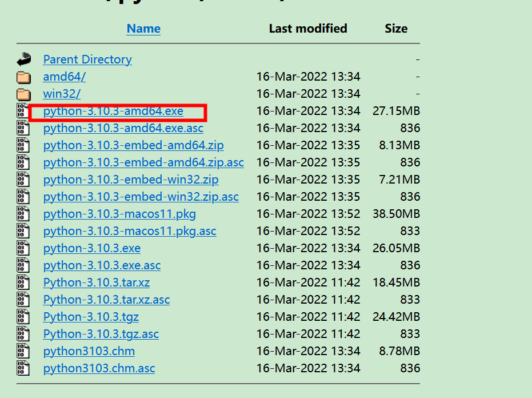532x398 pixels.
Task: Click the file icon next to Python-3.10.3.tgz
Action: [23, 317]
